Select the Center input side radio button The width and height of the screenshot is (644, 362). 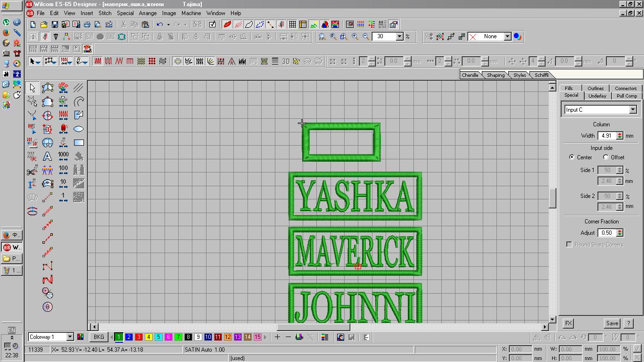click(572, 157)
